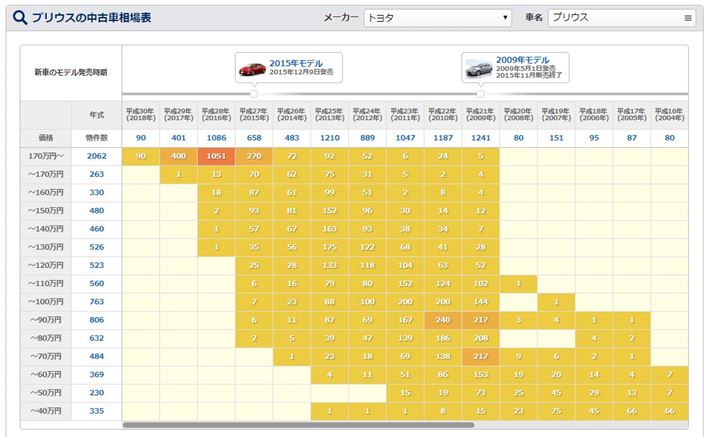
Task: Click the timeline circle under 2009年モデル
Action: coord(479,94)
